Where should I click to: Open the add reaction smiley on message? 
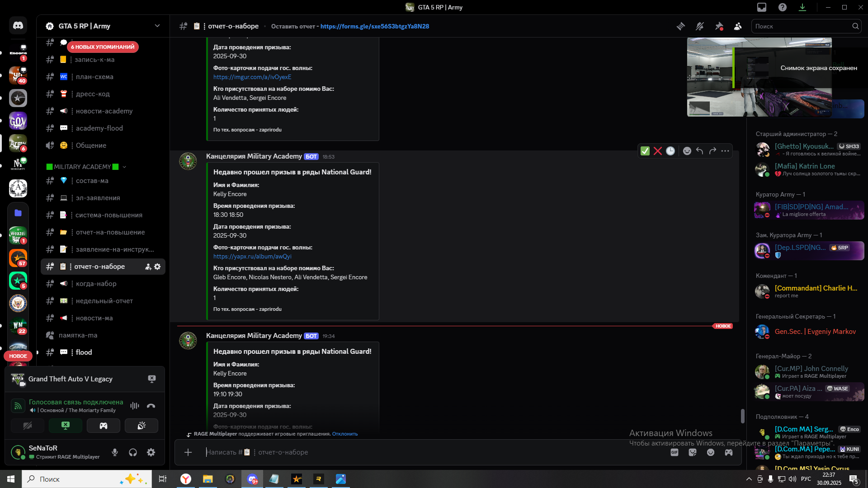(687, 151)
